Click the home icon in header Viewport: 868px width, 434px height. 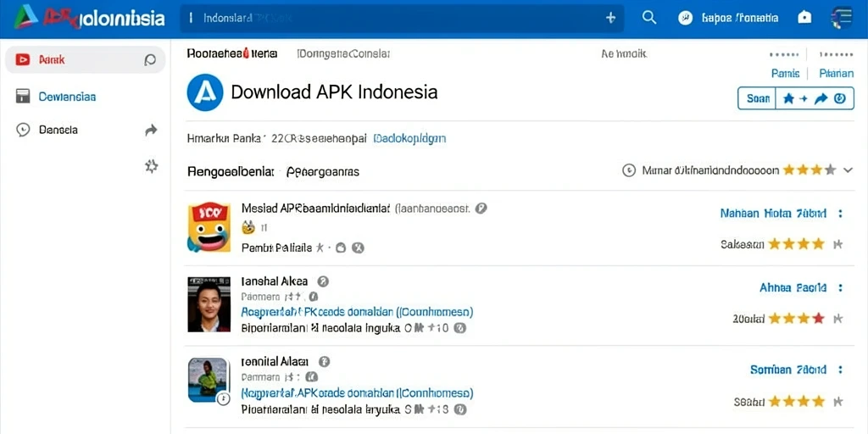(804, 18)
